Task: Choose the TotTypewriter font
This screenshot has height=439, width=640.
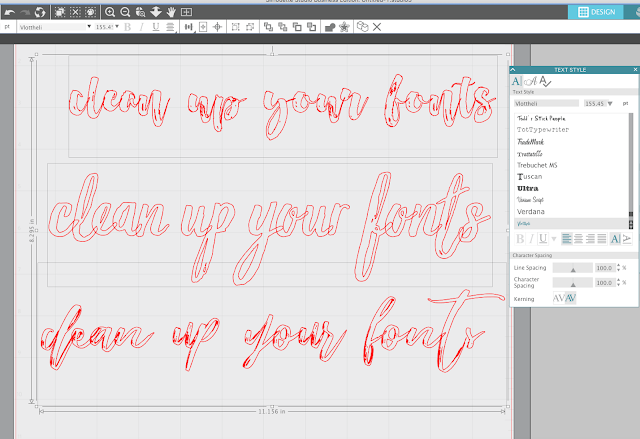Action: point(543,130)
